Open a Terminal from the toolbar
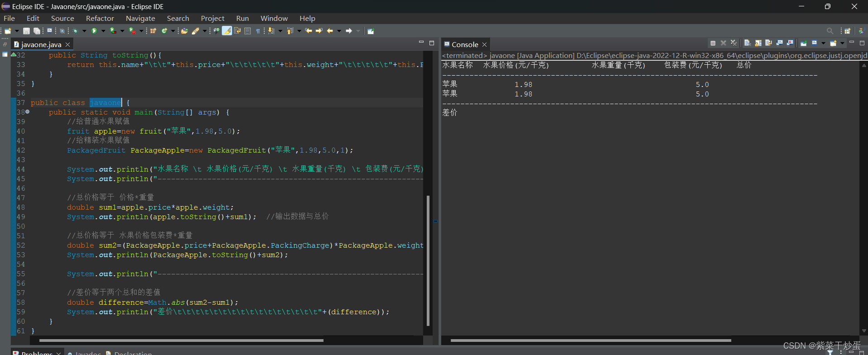This screenshot has width=868, height=355. 49,31
